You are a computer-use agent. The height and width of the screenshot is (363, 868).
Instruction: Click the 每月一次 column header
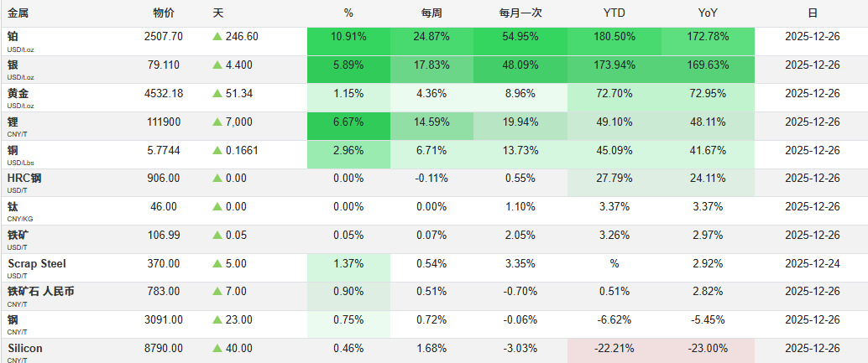click(x=520, y=13)
